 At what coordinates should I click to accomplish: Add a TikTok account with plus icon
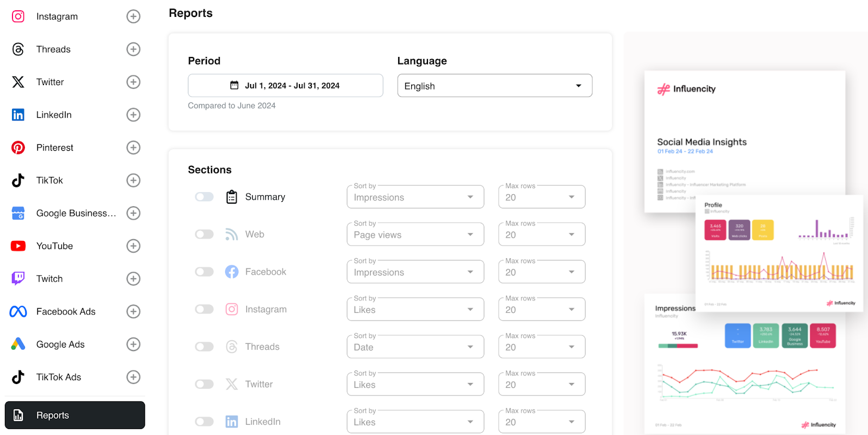(x=133, y=180)
